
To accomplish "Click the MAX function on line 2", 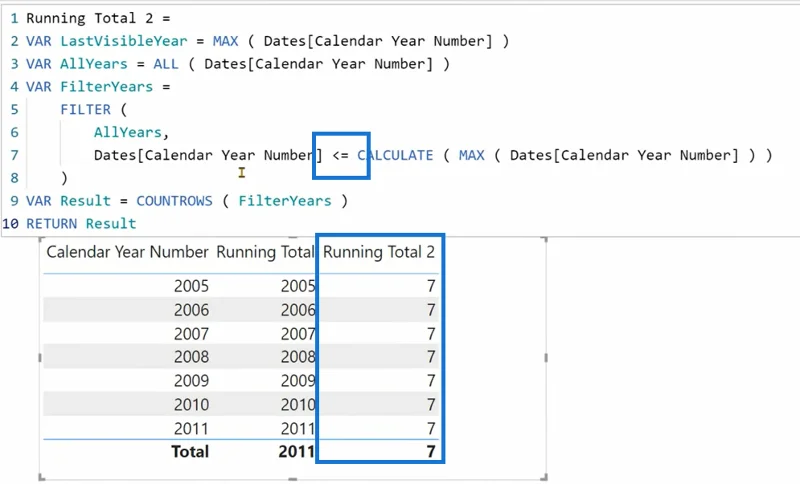I will point(226,41).
